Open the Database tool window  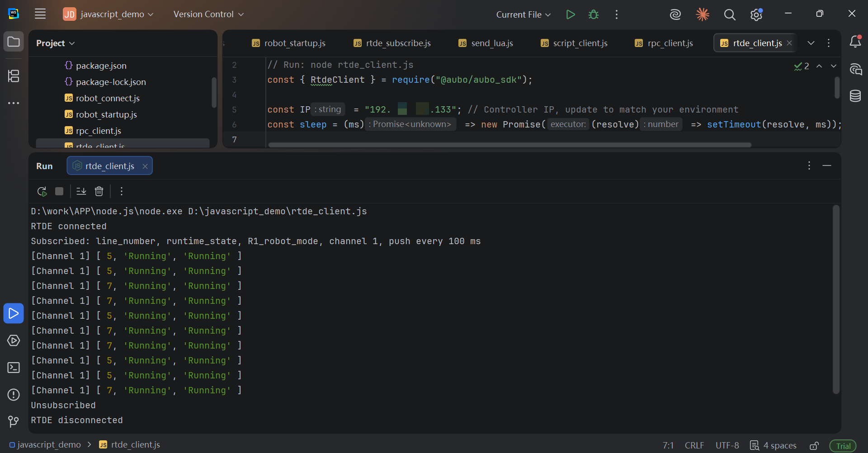click(x=855, y=96)
